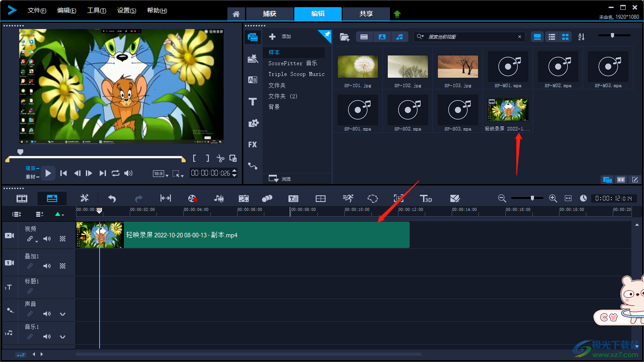Switch to storyboard view icon

pyautogui.click(x=22, y=198)
